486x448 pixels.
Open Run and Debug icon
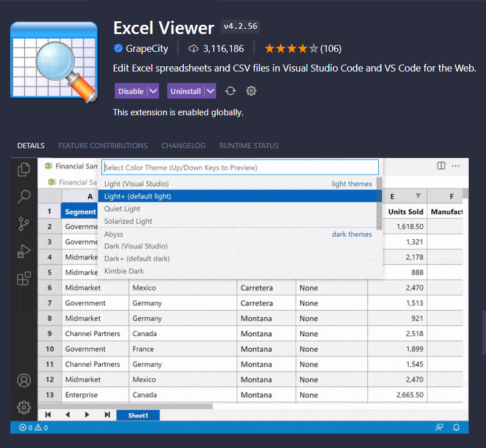click(24, 251)
